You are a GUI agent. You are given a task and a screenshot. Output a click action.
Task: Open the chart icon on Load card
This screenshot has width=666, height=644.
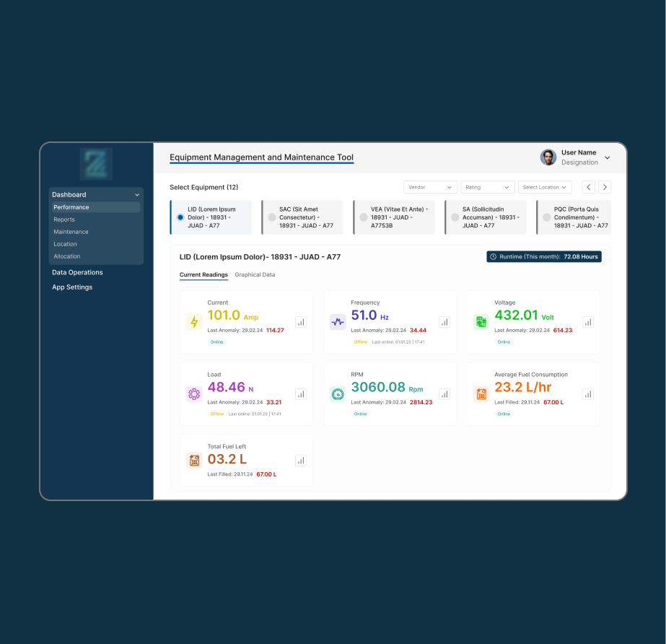pyautogui.click(x=301, y=394)
